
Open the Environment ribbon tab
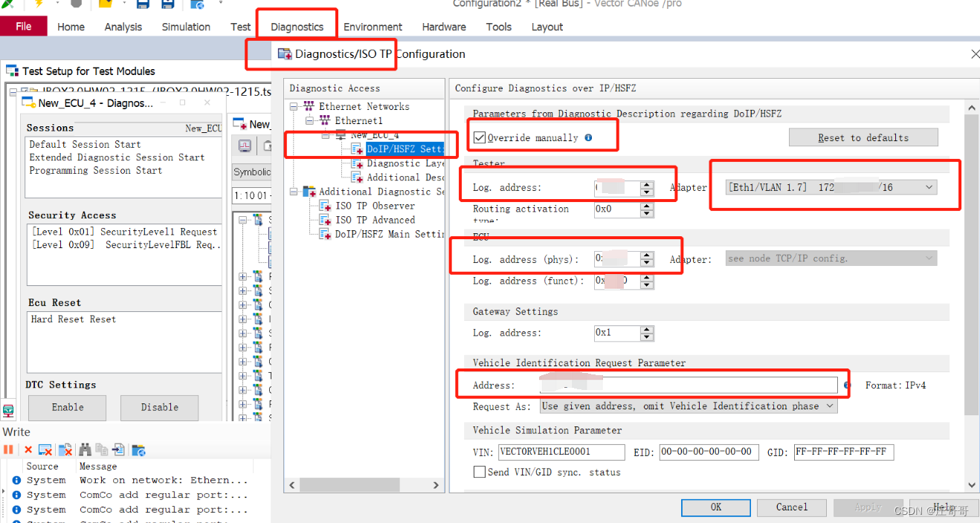373,27
